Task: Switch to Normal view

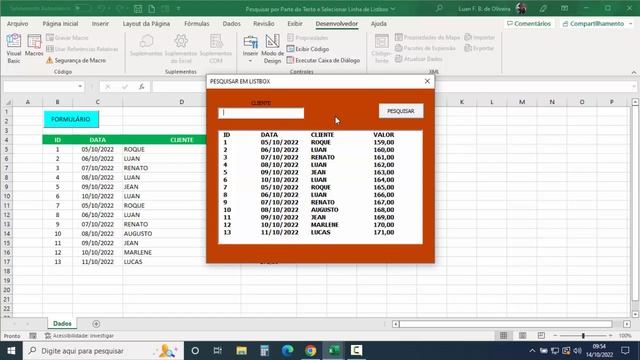Action: (503, 336)
